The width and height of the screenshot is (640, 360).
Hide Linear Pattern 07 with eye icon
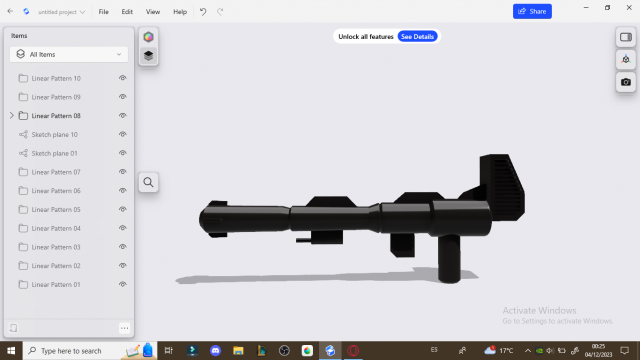(122, 172)
